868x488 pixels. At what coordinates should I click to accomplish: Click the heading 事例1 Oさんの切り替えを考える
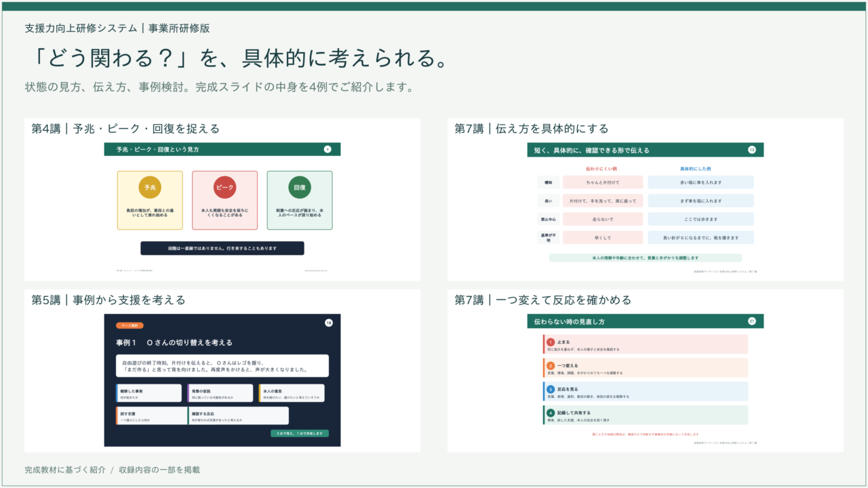point(174,342)
